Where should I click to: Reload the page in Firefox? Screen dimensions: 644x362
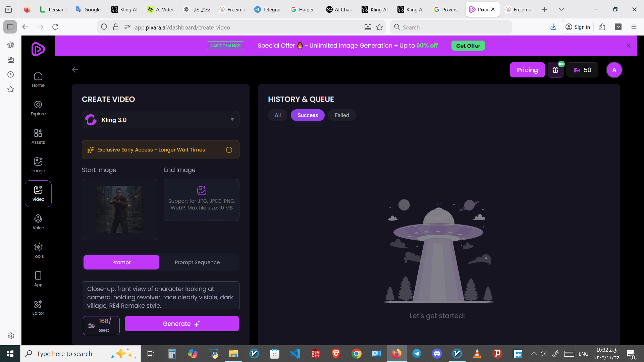55,27
